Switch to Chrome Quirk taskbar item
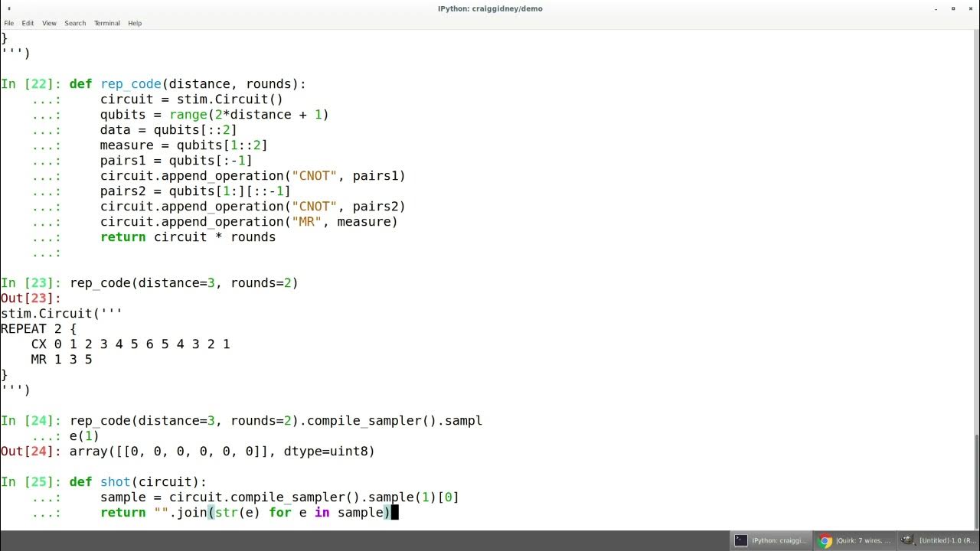Viewport: 980px width, 551px height. [854, 540]
